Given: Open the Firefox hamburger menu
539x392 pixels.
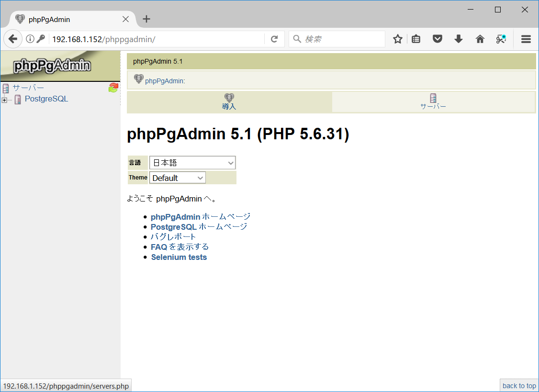Looking at the screenshot, I should [526, 39].
